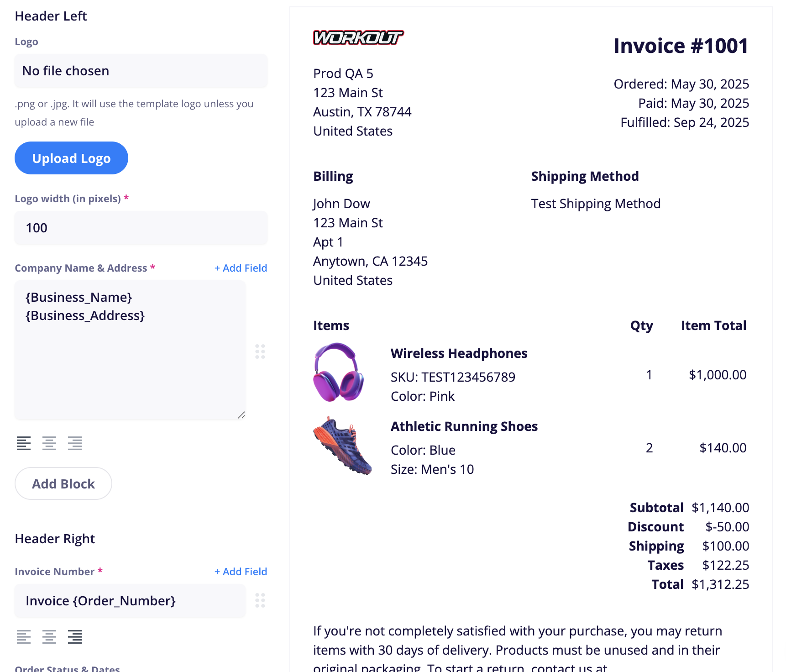Focus the Logo width input field
786x672 pixels.
[x=141, y=228]
